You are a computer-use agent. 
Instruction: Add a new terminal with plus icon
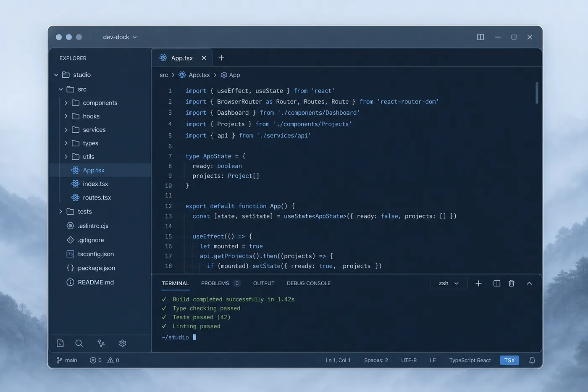[x=478, y=283]
